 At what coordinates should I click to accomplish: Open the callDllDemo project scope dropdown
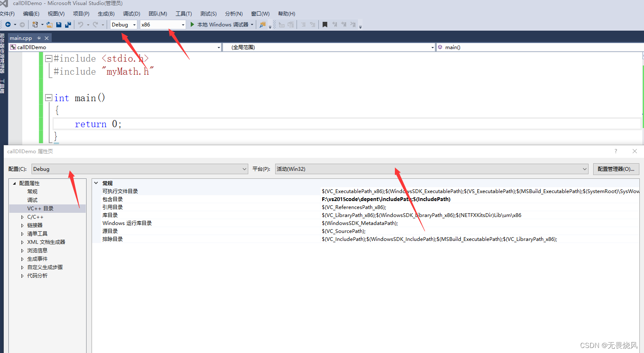tap(115, 47)
